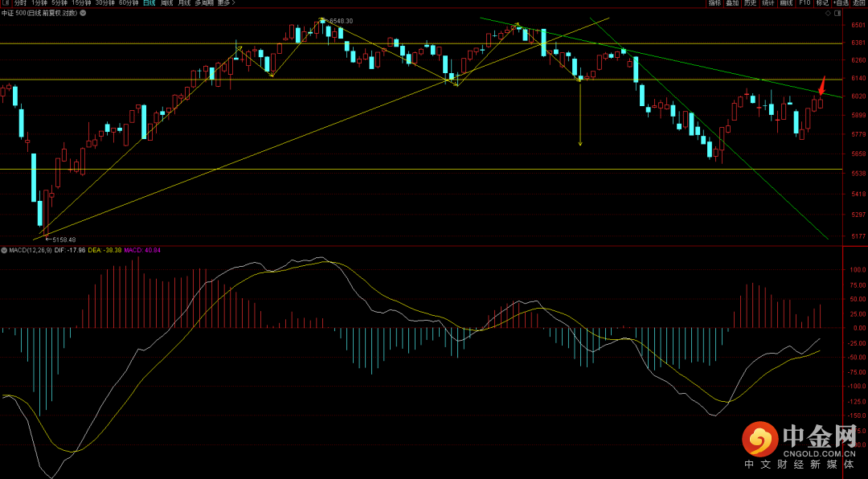This screenshot has width=868, height=479.
Task: Select the 日线 daily chart tab
Action: click(x=149, y=2)
